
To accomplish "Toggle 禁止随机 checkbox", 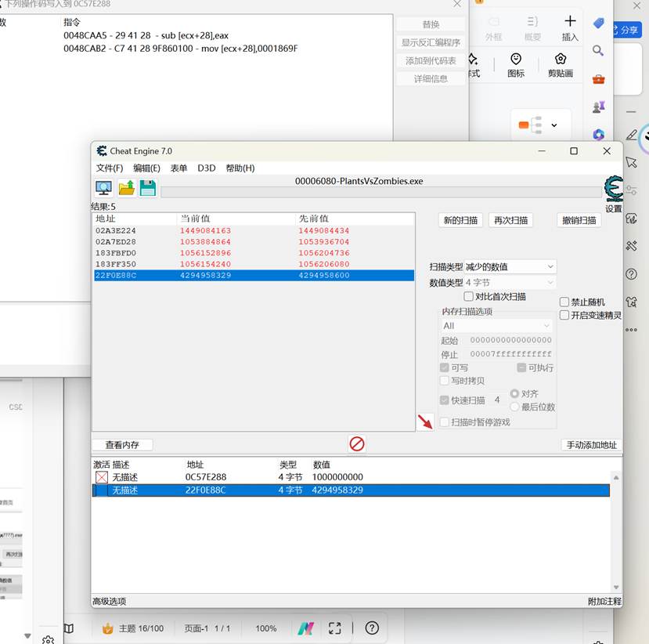I will click(x=564, y=302).
